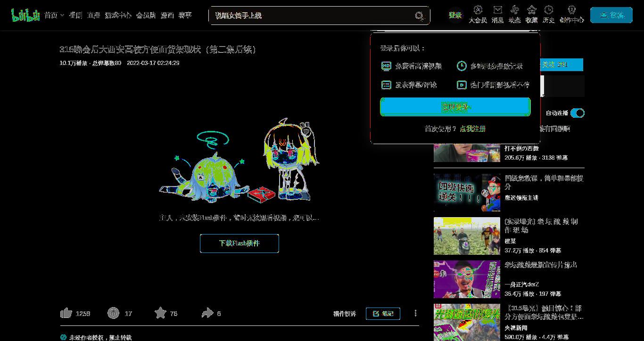
Task: Open 四级快速通关 video thumbnail
Action: pyautogui.click(x=467, y=193)
